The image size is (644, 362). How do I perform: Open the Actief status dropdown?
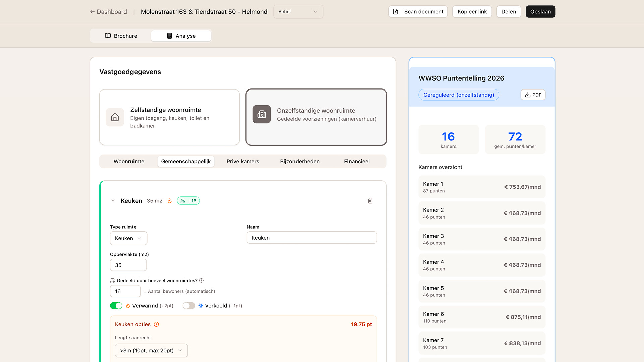[x=298, y=12]
